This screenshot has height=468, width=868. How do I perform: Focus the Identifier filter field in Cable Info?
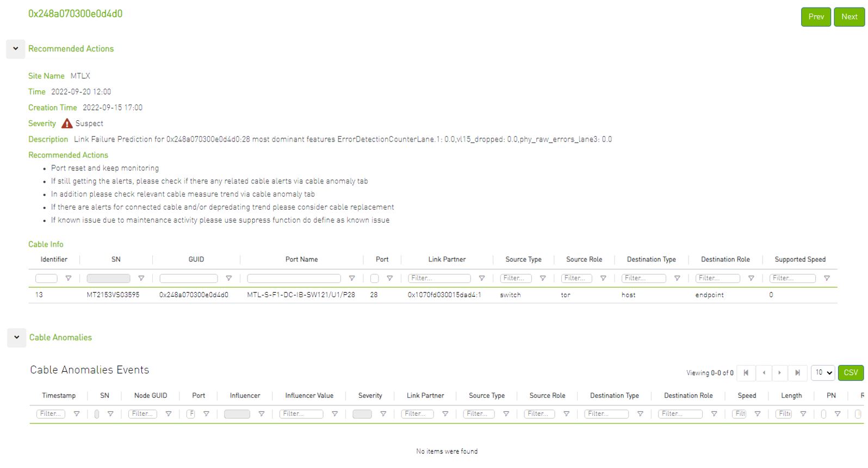46,279
